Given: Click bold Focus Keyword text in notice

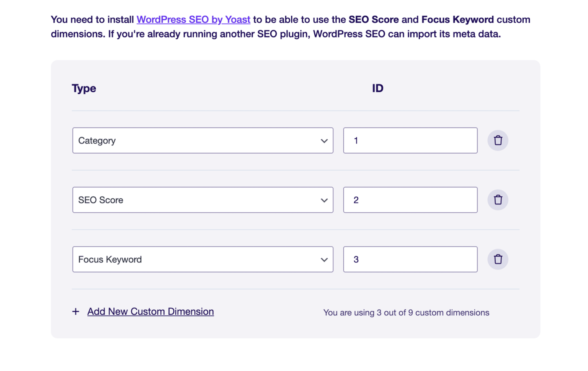Looking at the screenshot, I should pos(457,20).
